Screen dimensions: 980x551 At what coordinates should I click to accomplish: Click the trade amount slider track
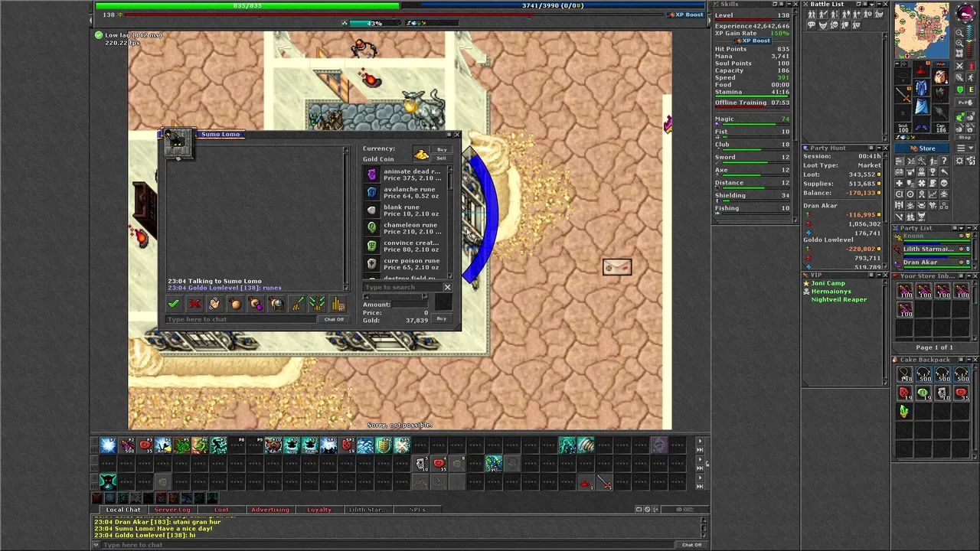coord(396,296)
